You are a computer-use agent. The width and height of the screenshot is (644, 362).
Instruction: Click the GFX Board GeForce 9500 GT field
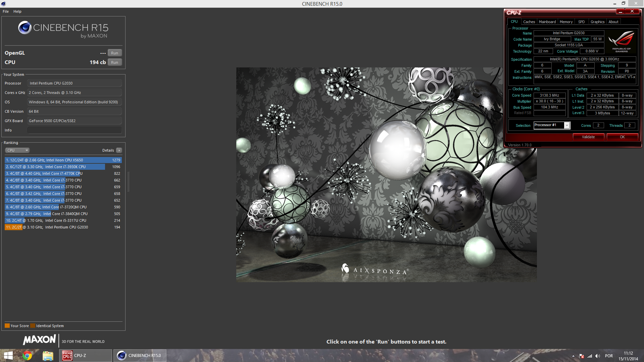tap(75, 121)
